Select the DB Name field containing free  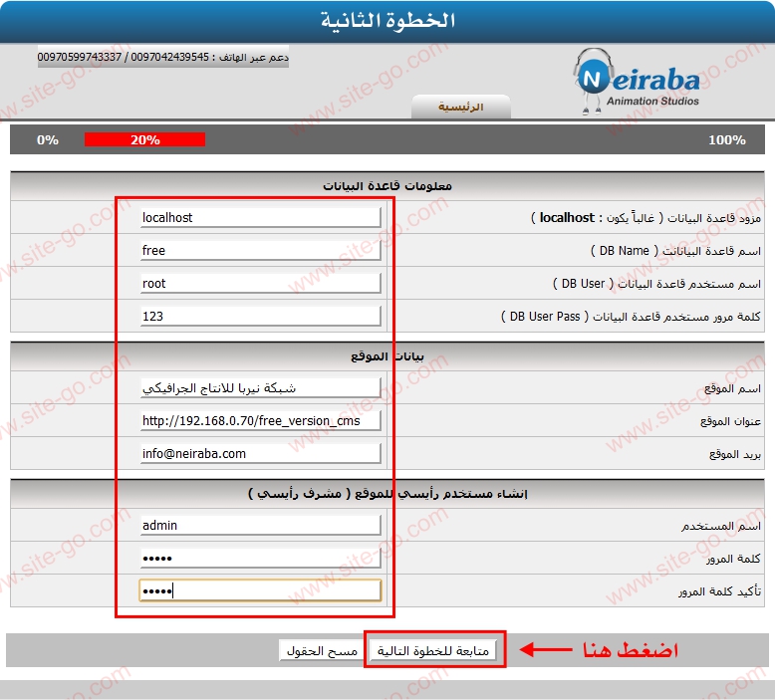pos(260,250)
